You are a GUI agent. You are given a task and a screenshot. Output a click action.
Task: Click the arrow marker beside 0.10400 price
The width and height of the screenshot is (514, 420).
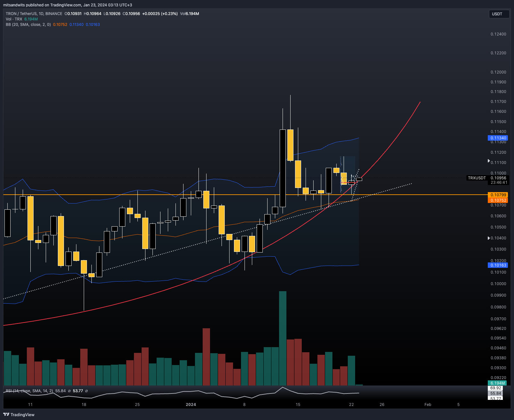[x=488, y=238]
